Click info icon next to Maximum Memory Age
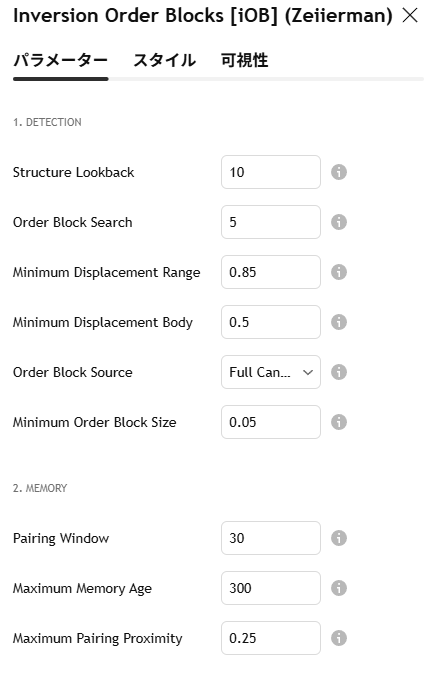 (339, 588)
